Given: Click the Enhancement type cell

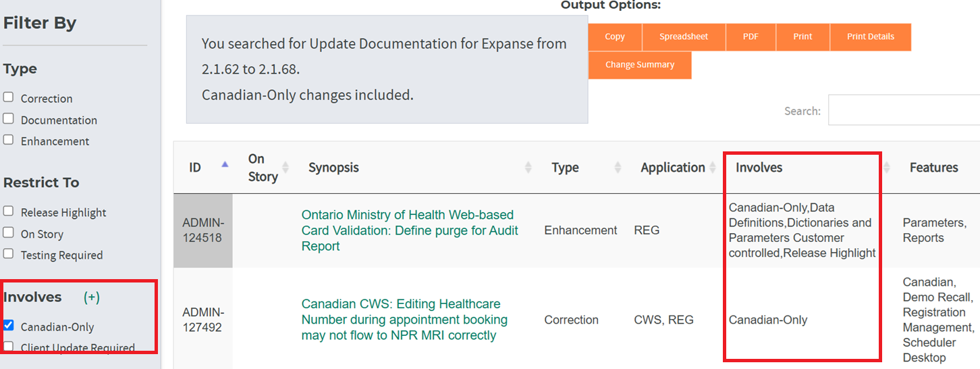Looking at the screenshot, I should click(x=580, y=230).
